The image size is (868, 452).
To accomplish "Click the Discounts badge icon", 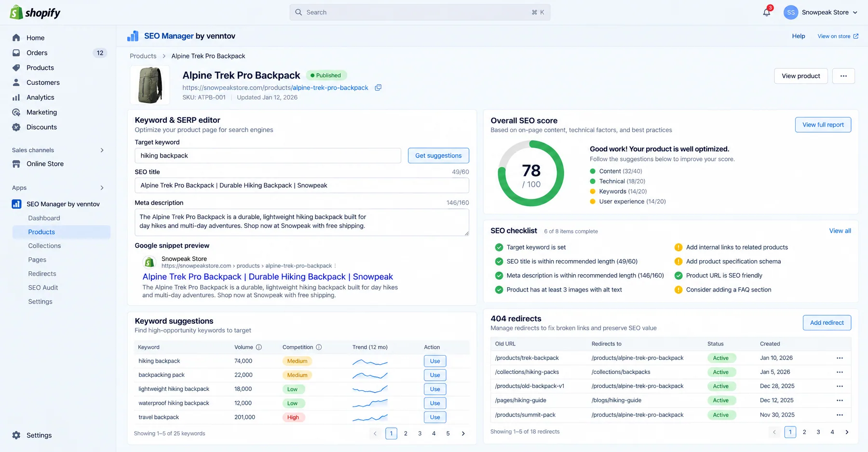I will [16, 127].
